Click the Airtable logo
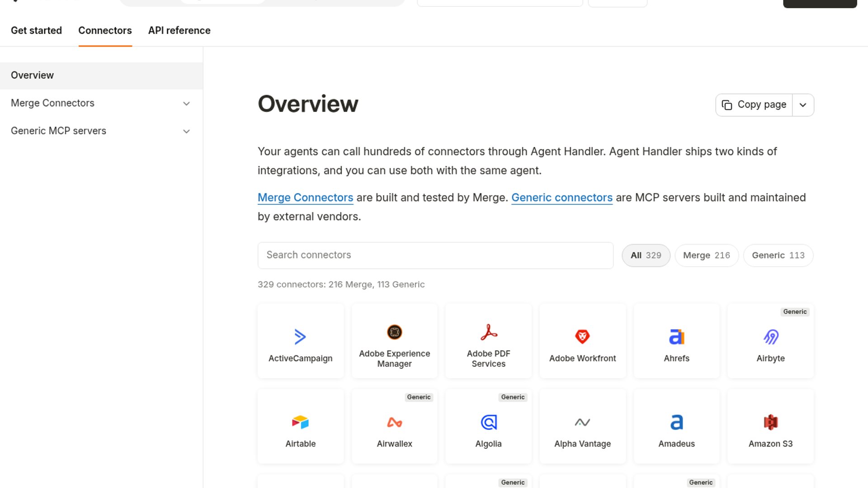Viewport: 868px width, 488px height. (300, 422)
